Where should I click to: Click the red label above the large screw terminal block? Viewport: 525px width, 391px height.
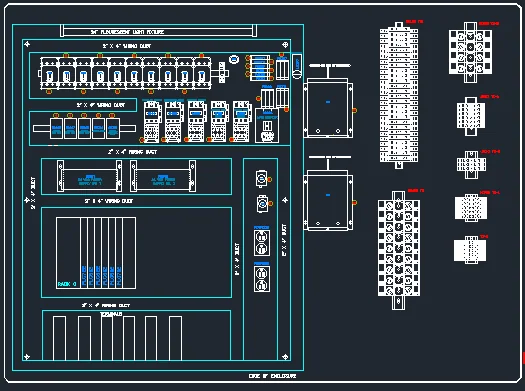click(416, 190)
